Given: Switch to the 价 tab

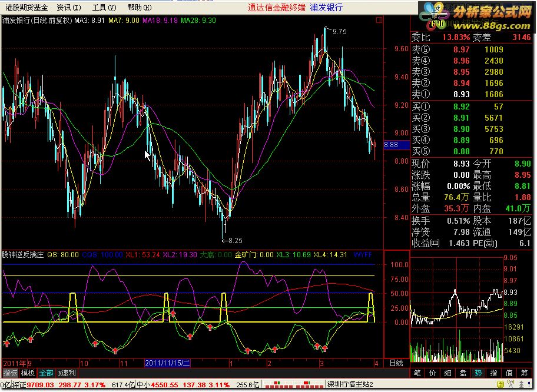Looking at the screenshot, I should 433,373.
